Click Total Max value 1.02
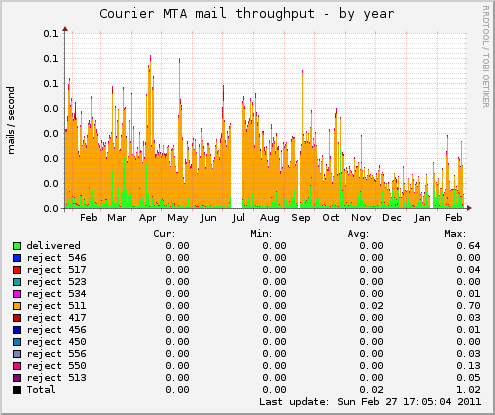The width and height of the screenshot is (495, 415). [468, 390]
